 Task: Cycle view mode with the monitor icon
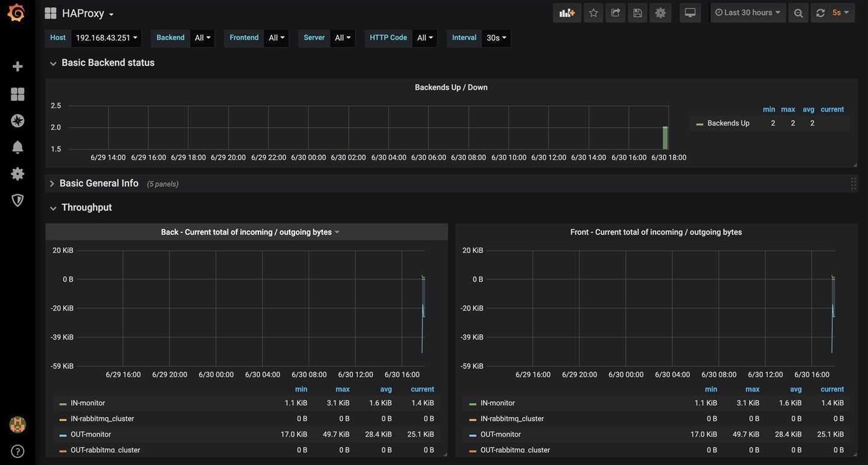coord(690,13)
